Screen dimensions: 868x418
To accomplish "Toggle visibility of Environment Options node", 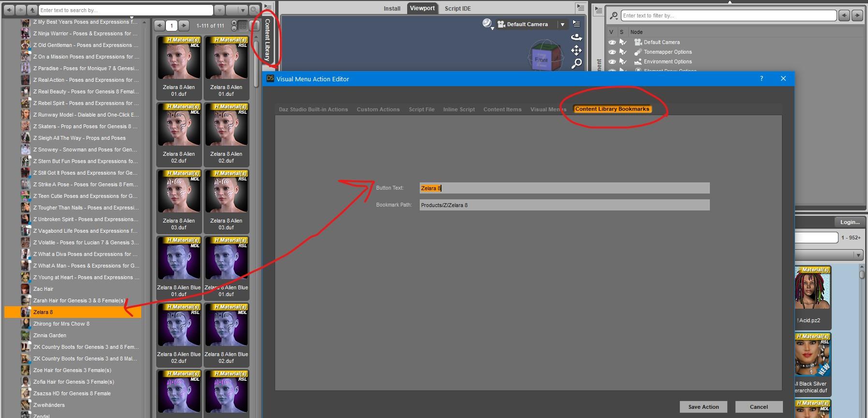I will tap(612, 61).
